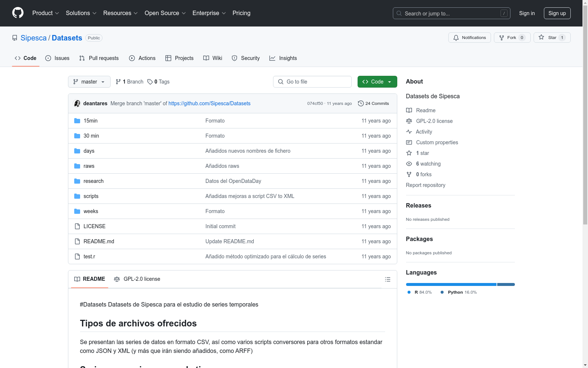Viewport: 588px width, 368px height.
Task: Click the Python language bar segment
Action: [506, 284]
